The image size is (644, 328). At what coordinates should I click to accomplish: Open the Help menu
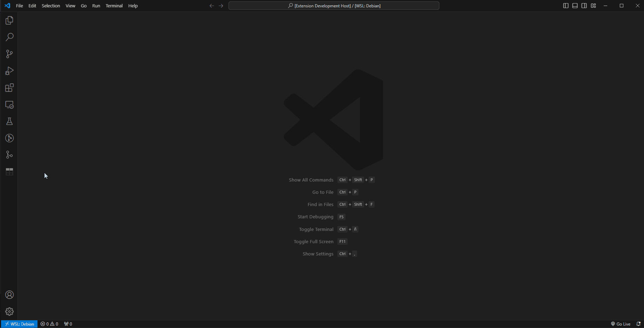133,6
